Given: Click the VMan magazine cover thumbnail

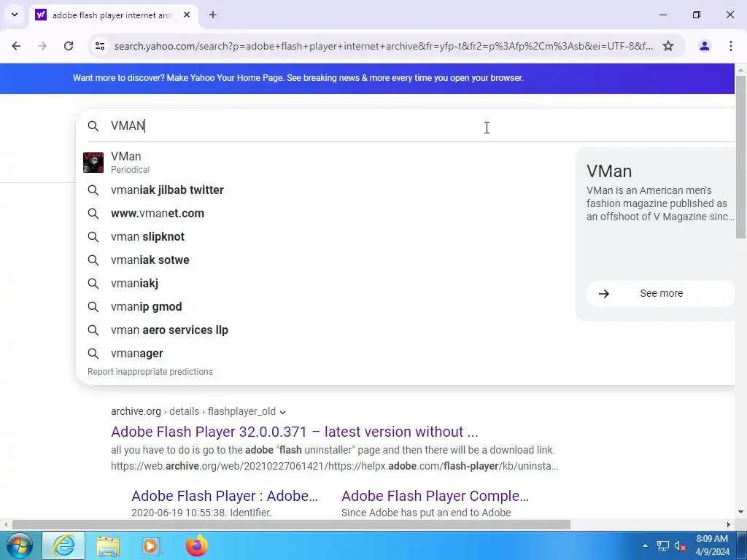Looking at the screenshot, I should coord(93,163).
